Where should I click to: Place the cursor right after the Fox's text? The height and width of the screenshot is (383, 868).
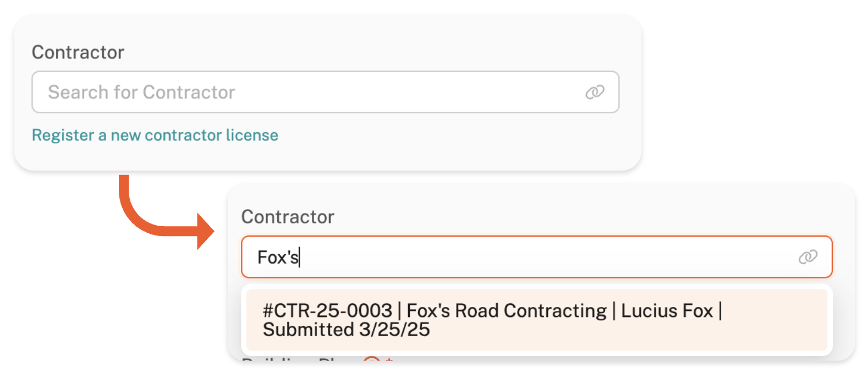tap(299, 257)
